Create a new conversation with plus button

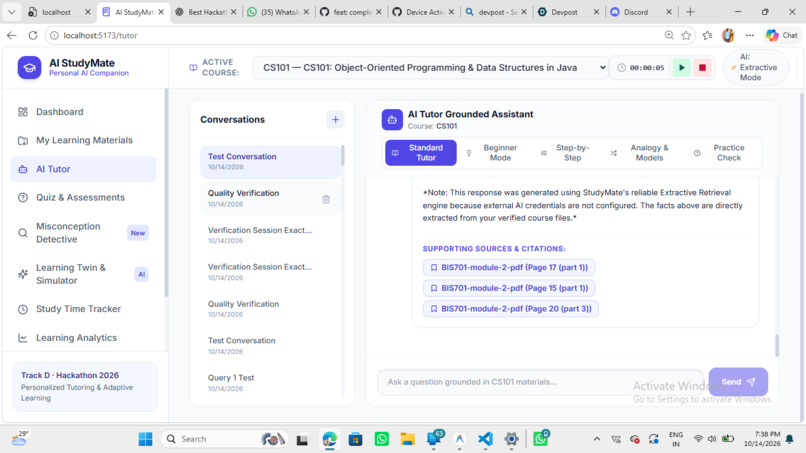(x=335, y=120)
